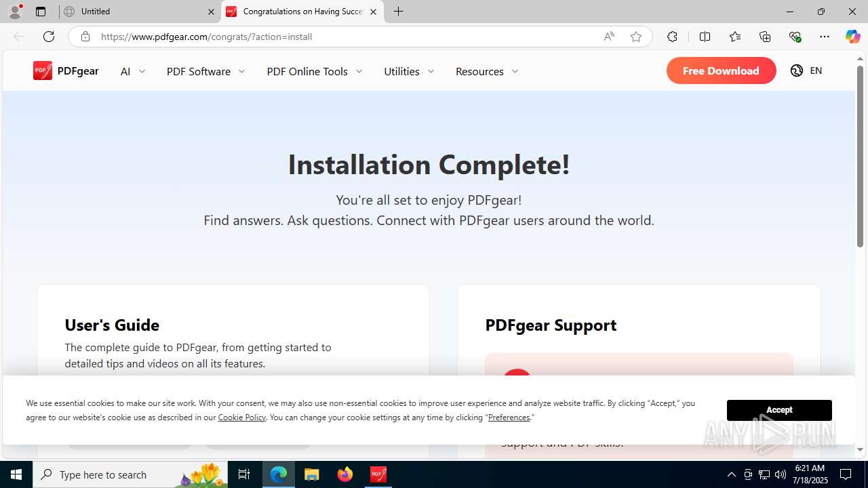Start Read aloud from the address bar
Screen dimensions: 868x488
[609, 37]
